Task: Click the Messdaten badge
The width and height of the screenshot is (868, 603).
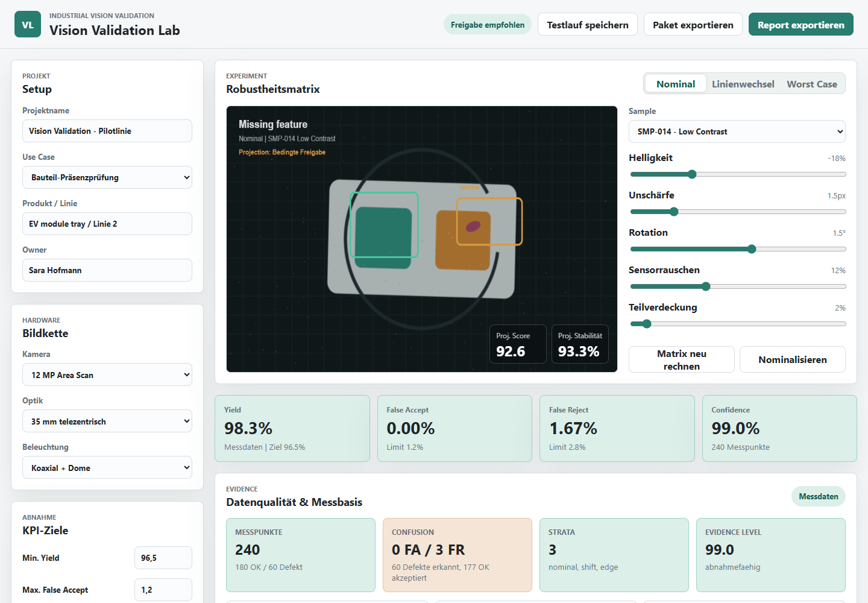Action: pos(819,496)
